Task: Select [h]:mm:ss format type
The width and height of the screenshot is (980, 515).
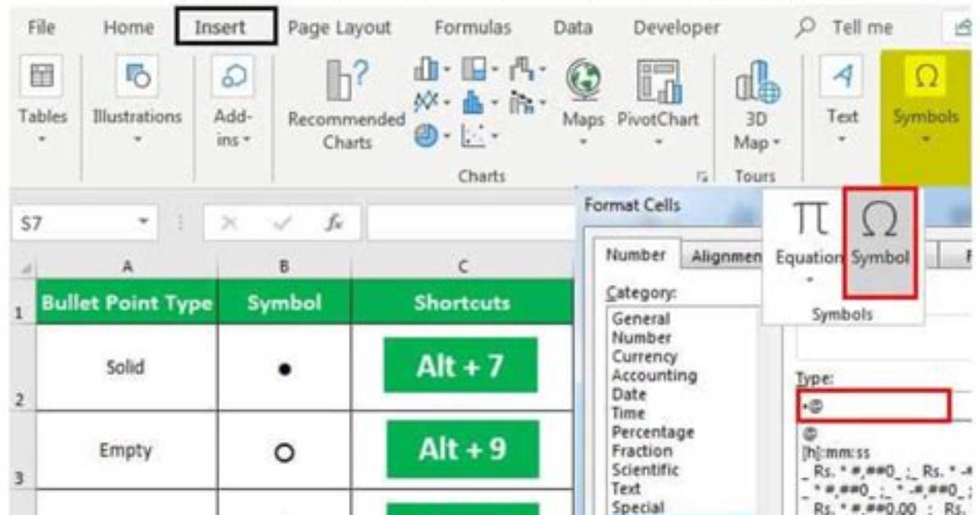Action: coord(836,452)
